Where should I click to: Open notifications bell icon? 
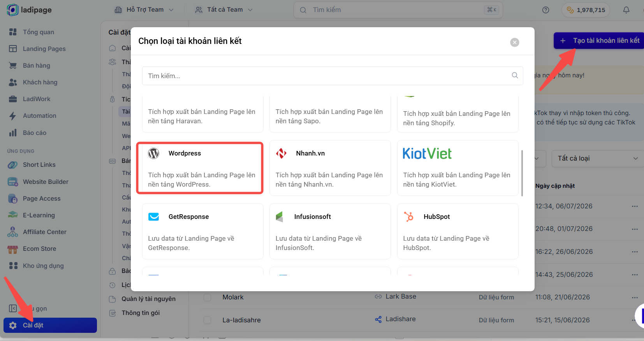[x=626, y=10]
